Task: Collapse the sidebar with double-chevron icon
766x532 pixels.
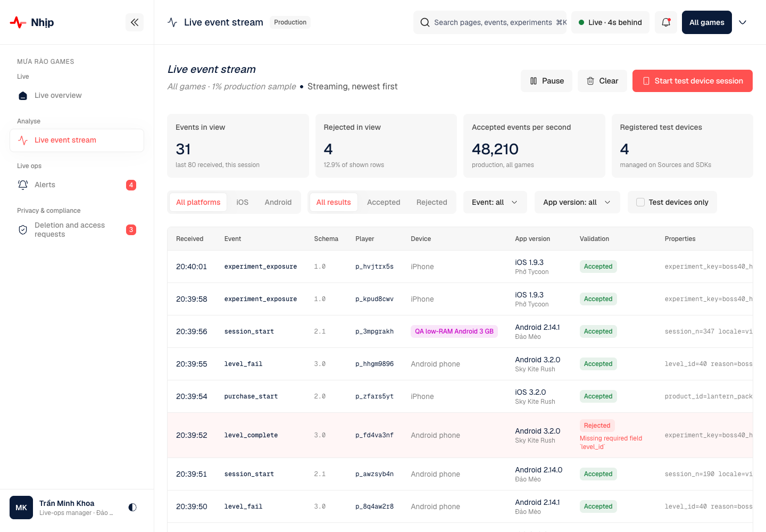Action: (135, 22)
